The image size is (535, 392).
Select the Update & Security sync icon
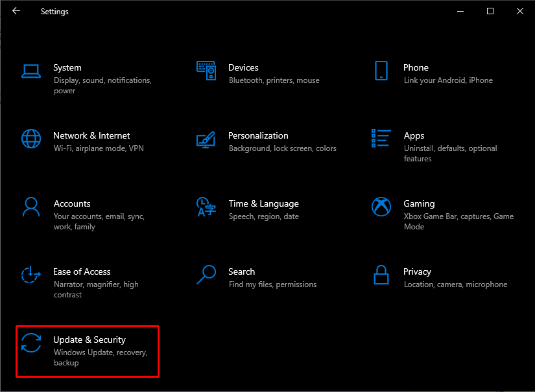(31, 343)
